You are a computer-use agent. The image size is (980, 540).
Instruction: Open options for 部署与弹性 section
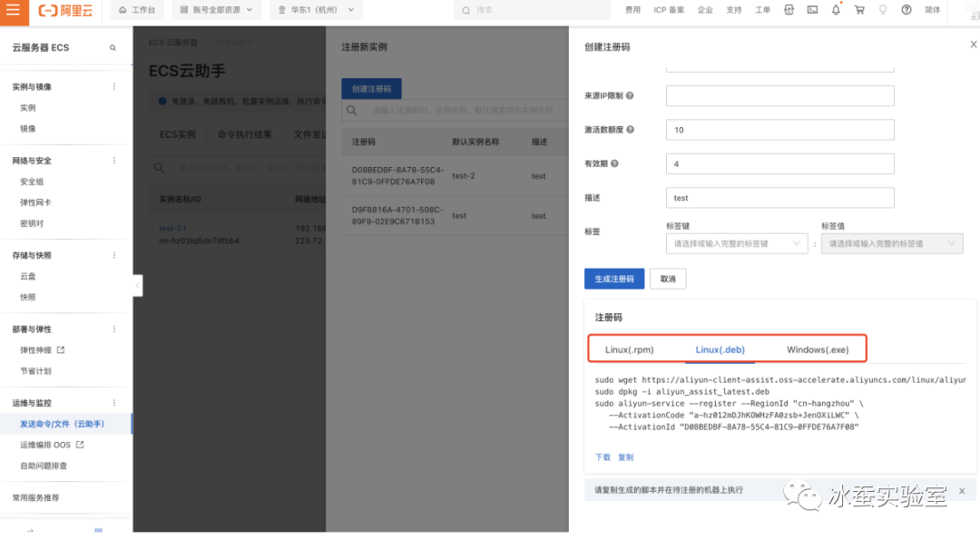(114, 329)
